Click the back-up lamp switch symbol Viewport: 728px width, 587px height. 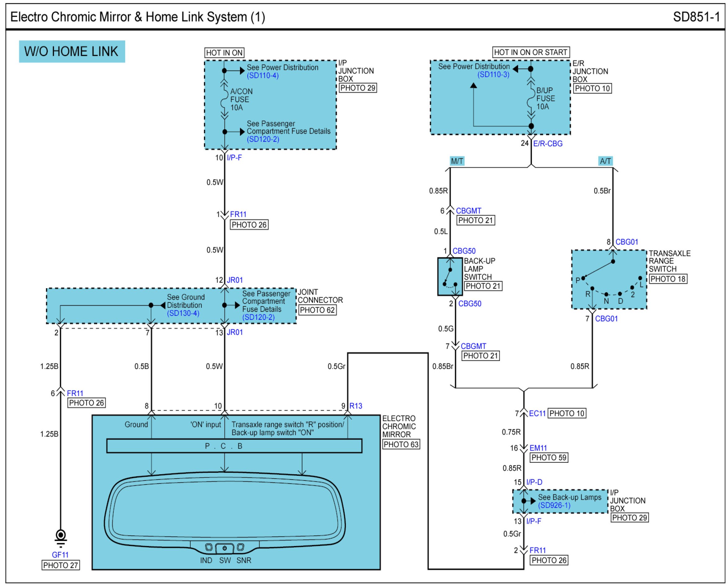[x=450, y=277]
